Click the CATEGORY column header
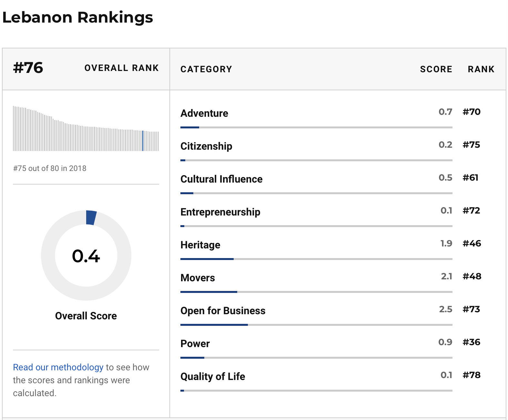The image size is (508, 420). tap(206, 69)
